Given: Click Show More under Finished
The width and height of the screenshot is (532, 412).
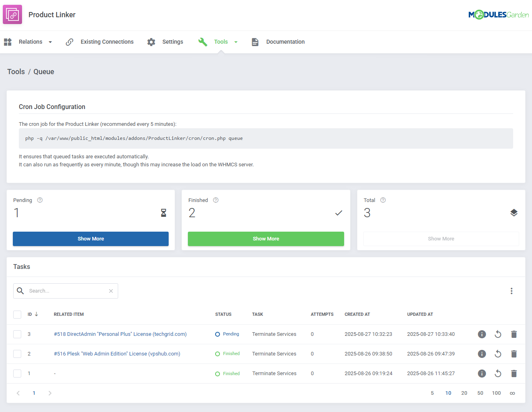Looking at the screenshot, I should 266,239.
